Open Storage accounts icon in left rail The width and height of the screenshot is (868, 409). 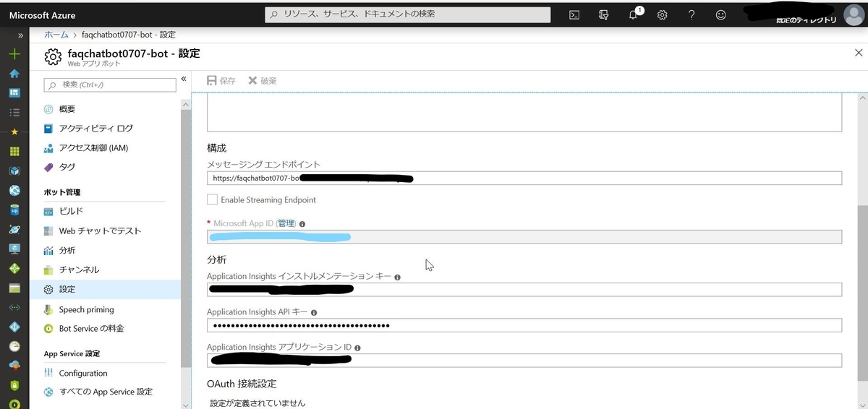(x=14, y=288)
